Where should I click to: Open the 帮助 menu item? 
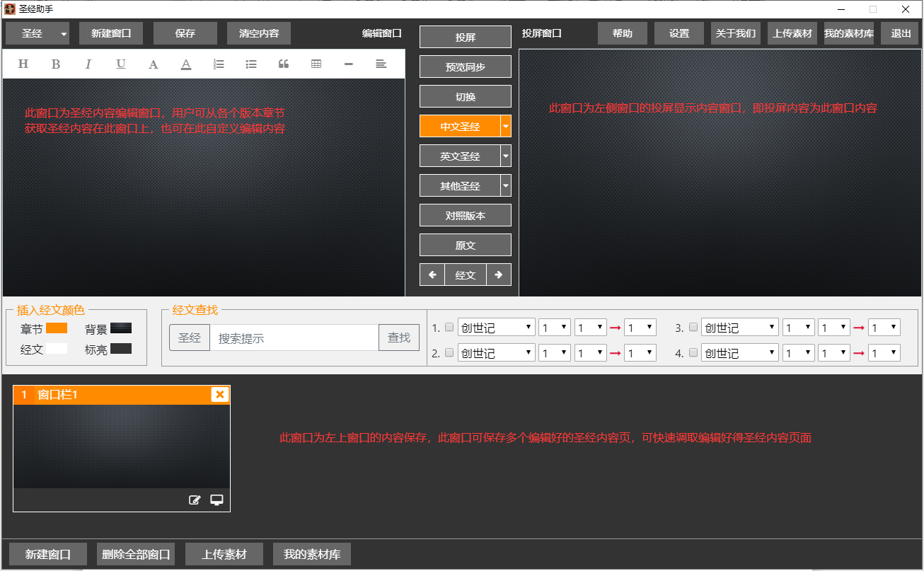coord(622,34)
